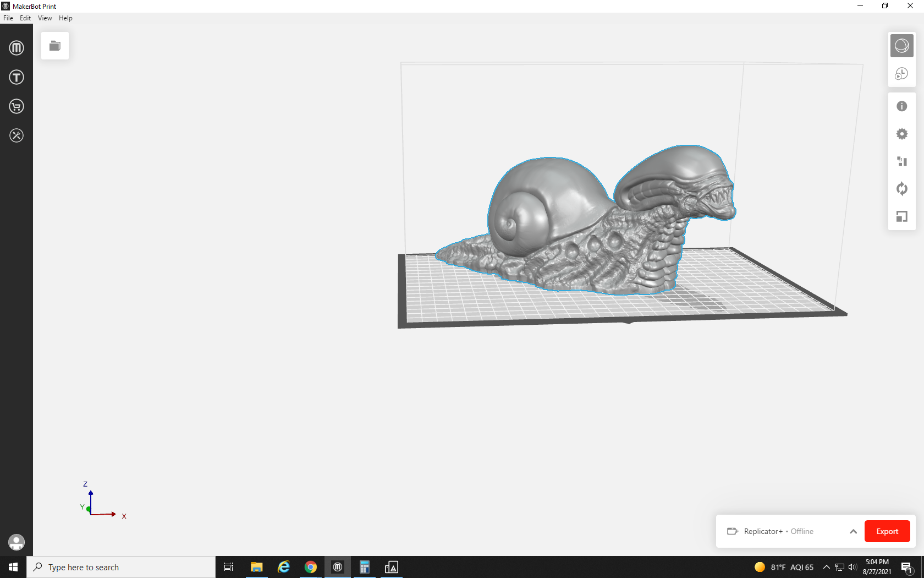The height and width of the screenshot is (578, 924).
Task: Click the volume speaker tray icon
Action: [x=853, y=567]
